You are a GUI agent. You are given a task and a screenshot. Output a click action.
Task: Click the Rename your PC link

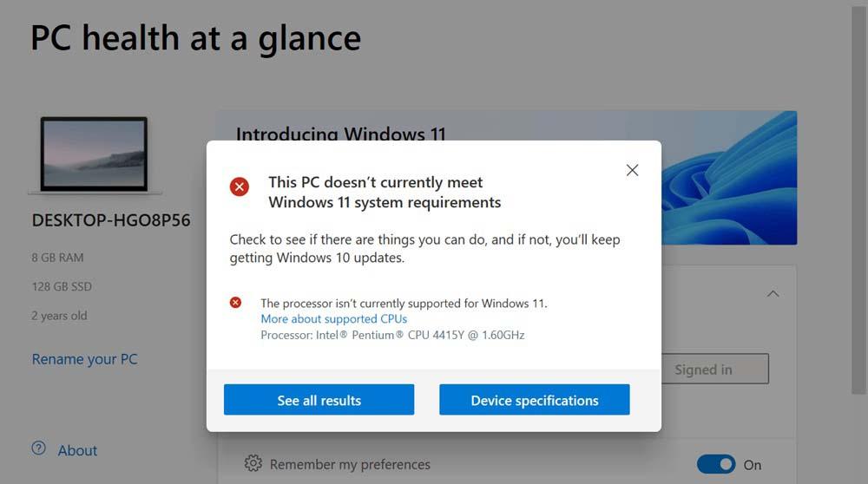[85, 360]
